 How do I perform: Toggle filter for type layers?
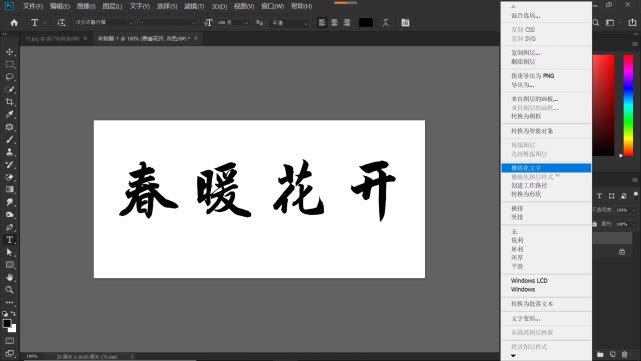[x=599, y=196]
